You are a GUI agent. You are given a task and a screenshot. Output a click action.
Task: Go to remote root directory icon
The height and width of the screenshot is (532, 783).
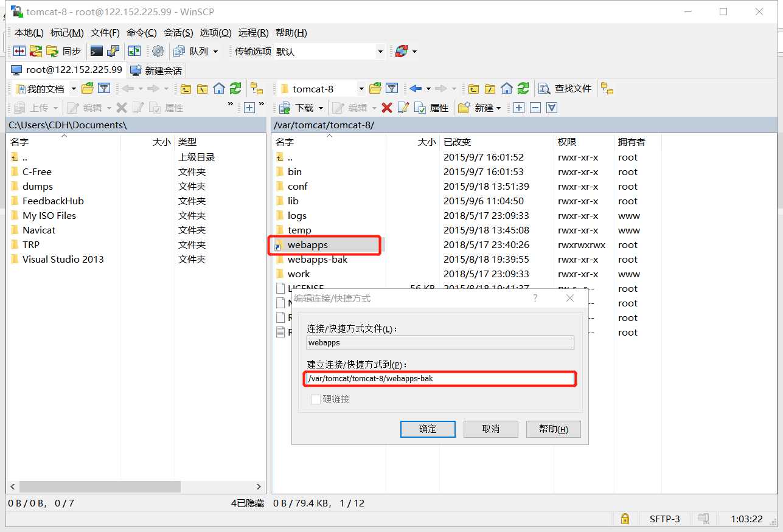coord(490,89)
